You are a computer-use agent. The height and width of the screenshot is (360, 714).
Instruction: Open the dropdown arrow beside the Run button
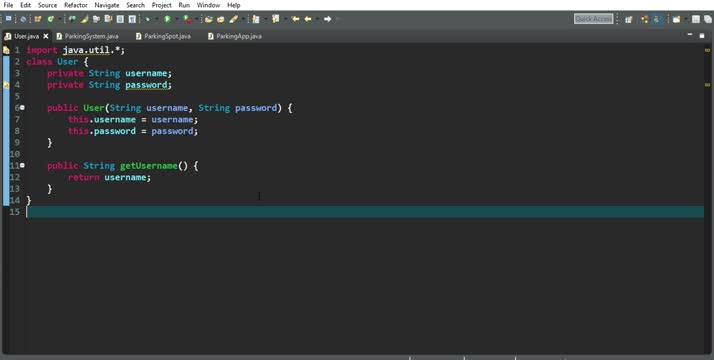177,19
